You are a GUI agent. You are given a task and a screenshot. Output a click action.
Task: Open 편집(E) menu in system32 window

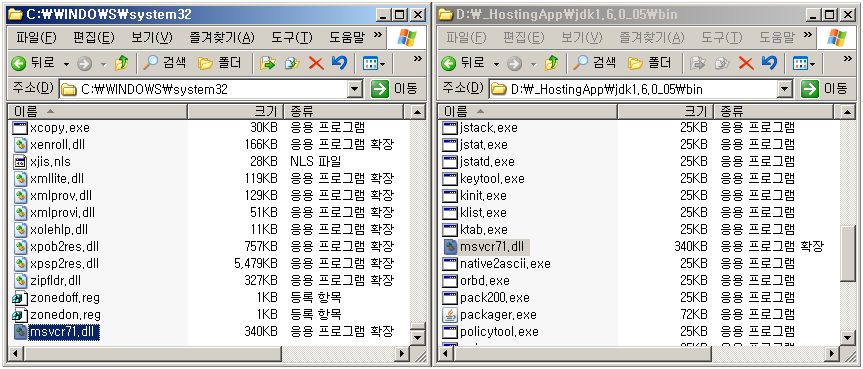pyautogui.click(x=94, y=38)
